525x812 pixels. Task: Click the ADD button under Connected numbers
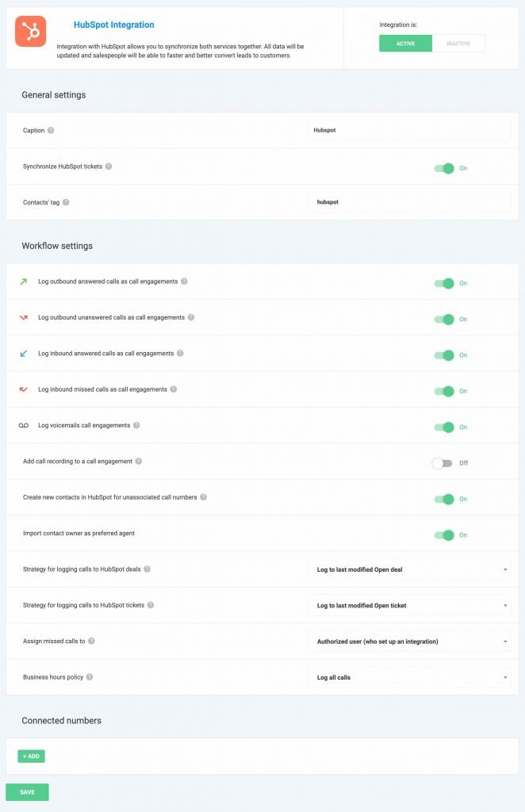(31, 756)
